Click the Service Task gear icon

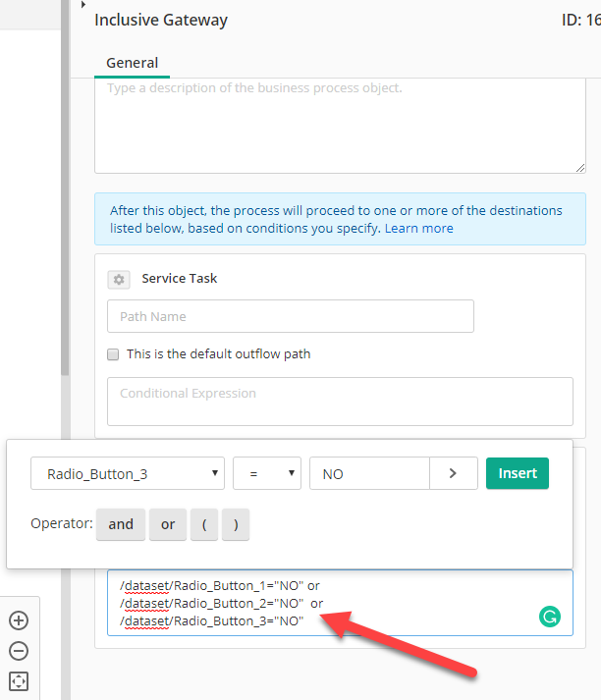tap(119, 280)
